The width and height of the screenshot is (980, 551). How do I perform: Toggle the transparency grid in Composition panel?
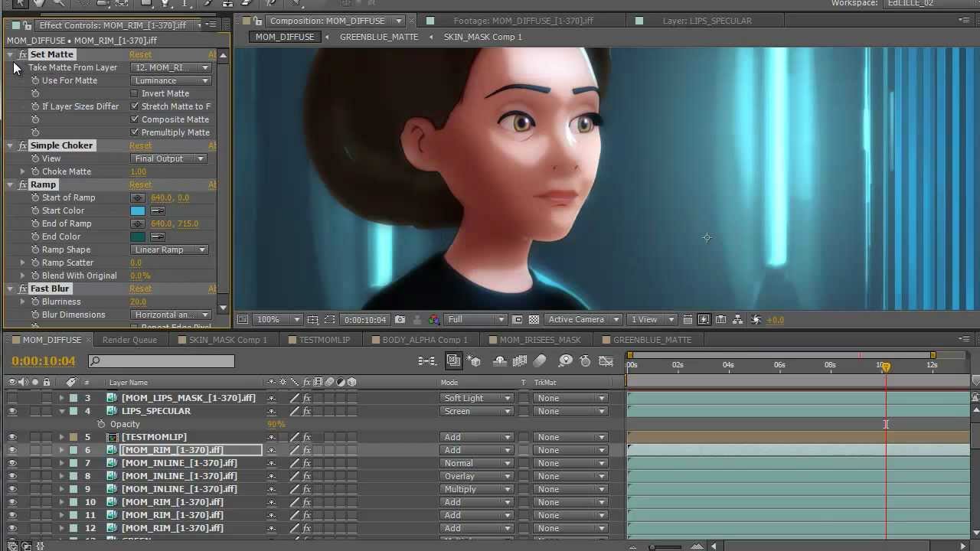click(534, 319)
